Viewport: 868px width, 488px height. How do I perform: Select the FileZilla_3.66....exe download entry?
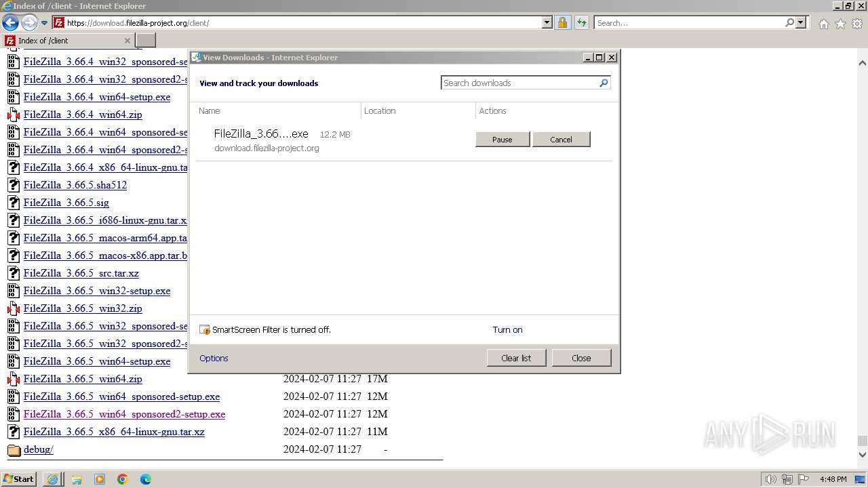(x=404, y=140)
